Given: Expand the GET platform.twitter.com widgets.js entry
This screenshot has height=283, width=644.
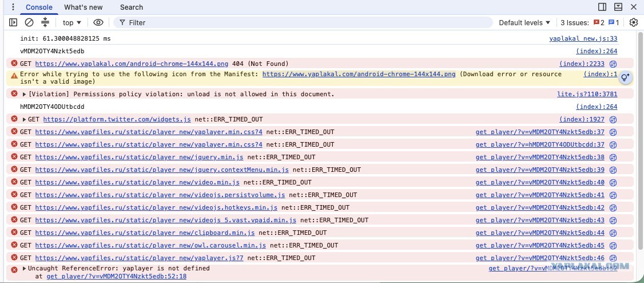Looking at the screenshot, I should [x=24, y=119].
